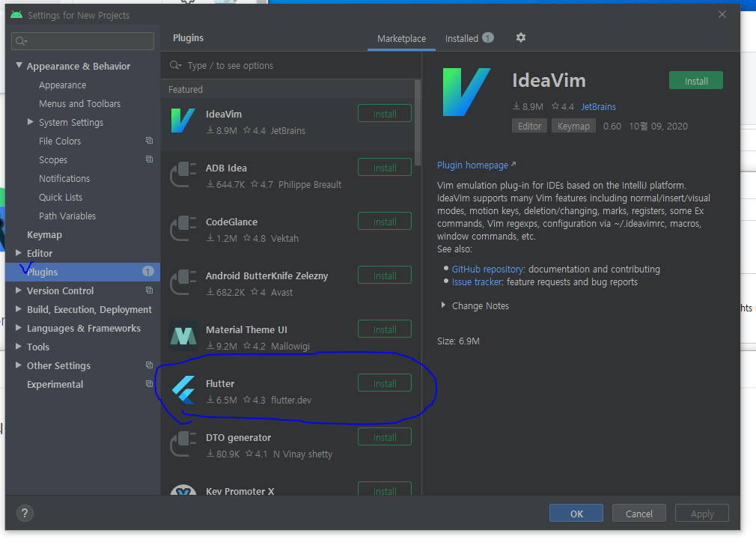Click the Cancel button

click(638, 513)
